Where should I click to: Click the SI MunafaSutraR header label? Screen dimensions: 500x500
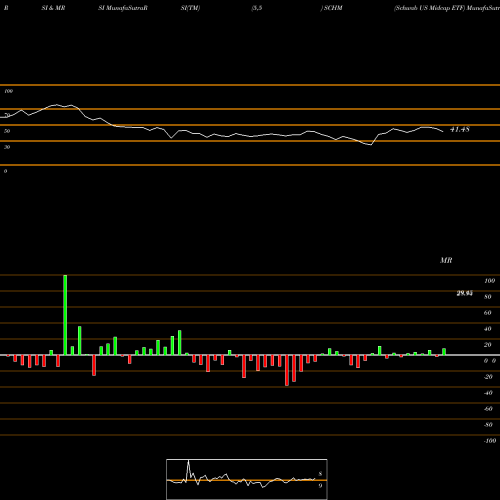point(123,8)
